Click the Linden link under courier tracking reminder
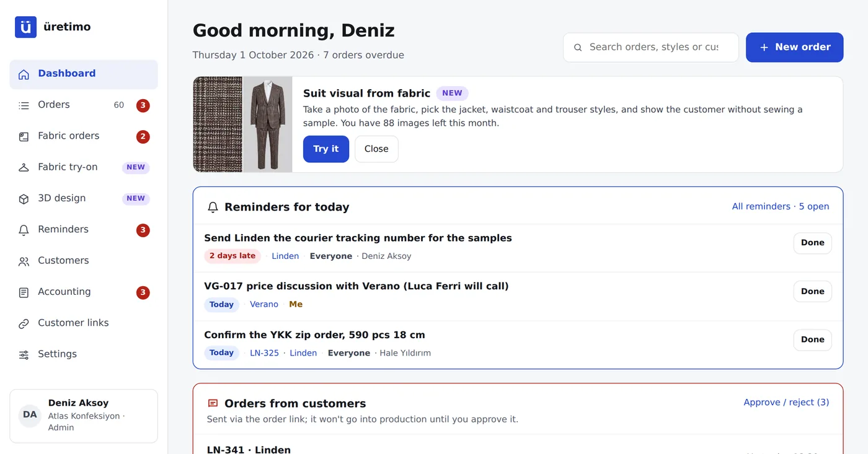The height and width of the screenshot is (454, 868). tap(285, 256)
